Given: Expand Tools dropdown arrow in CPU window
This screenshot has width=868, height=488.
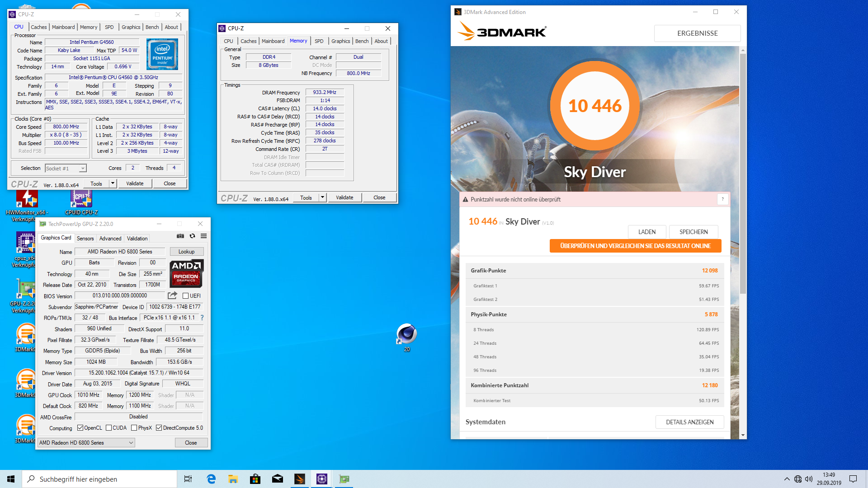Looking at the screenshot, I should tap(113, 183).
